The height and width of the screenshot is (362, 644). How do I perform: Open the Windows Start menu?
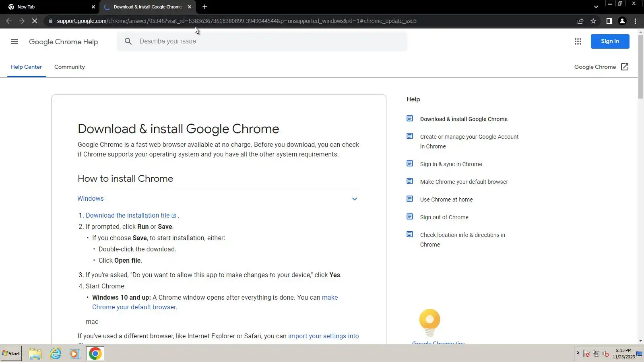(11, 354)
